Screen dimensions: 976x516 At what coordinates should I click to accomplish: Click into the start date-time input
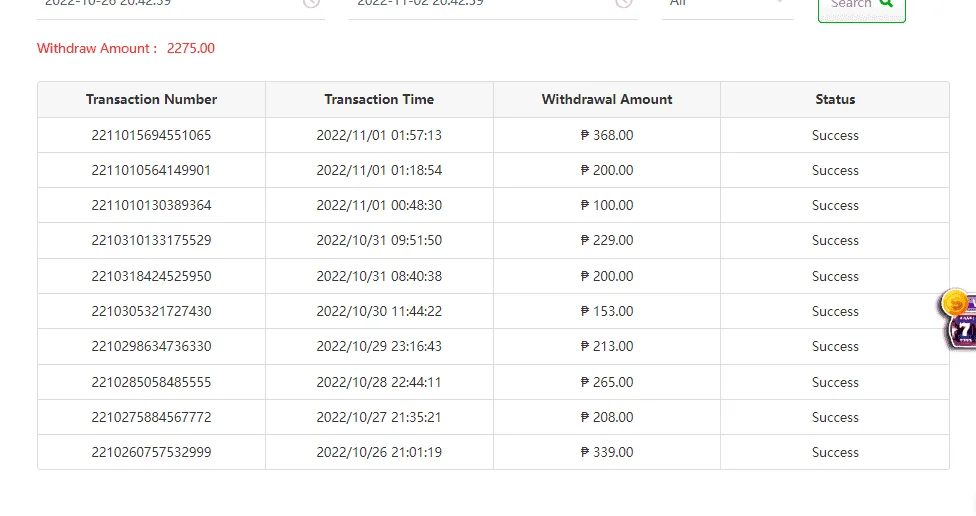(x=181, y=5)
